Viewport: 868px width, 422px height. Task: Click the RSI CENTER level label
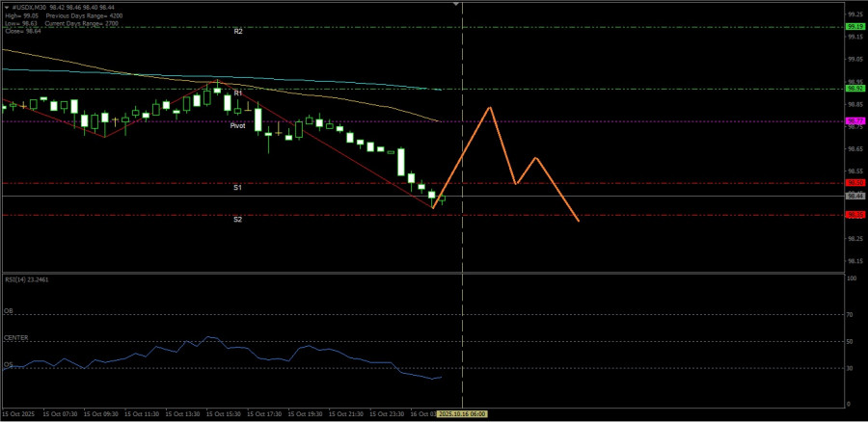click(15, 337)
